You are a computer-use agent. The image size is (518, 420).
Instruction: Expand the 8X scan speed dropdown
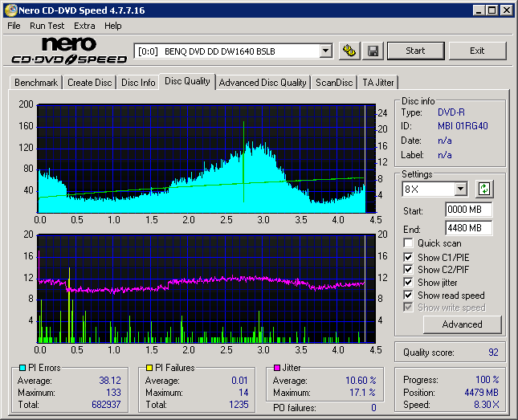coord(460,189)
